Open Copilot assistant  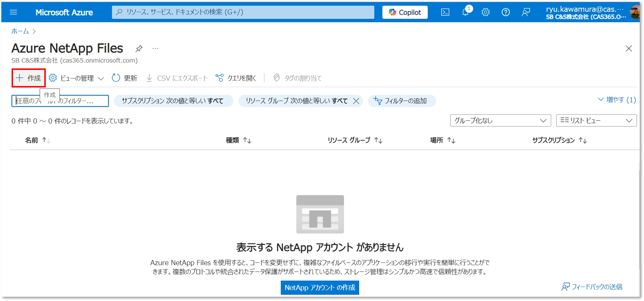405,12
